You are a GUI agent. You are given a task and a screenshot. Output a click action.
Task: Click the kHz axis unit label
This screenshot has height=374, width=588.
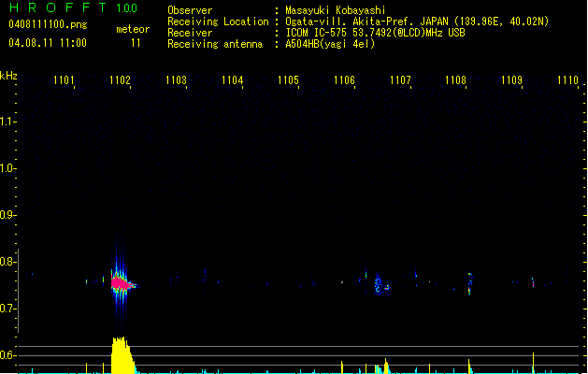pos(8,76)
